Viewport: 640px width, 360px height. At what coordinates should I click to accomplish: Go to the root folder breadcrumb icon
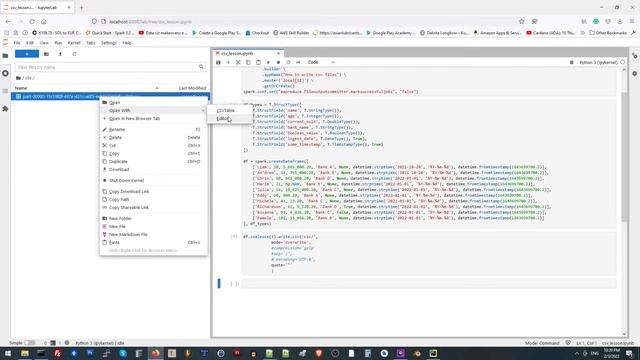[18, 78]
